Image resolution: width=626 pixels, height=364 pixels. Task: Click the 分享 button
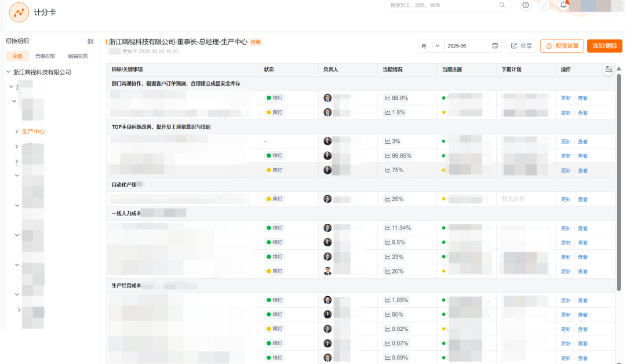point(521,46)
